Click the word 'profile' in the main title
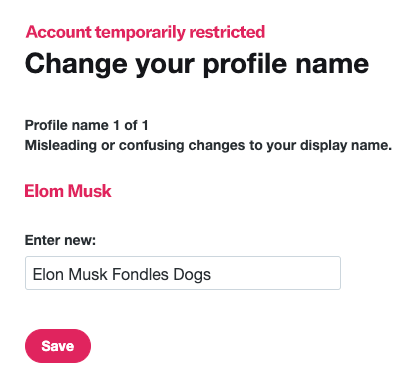 (x=245, y=65)
